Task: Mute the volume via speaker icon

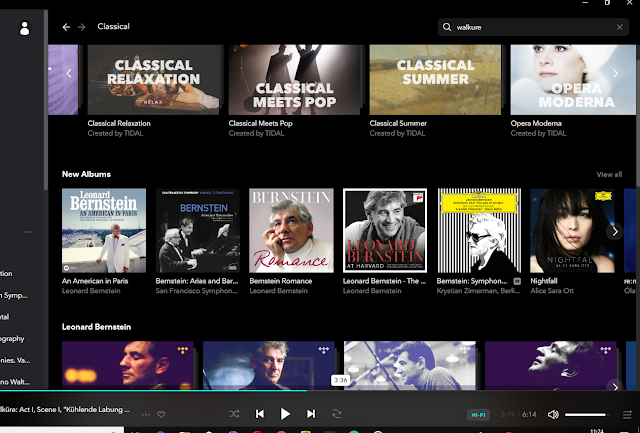Action: coord(553,415)
